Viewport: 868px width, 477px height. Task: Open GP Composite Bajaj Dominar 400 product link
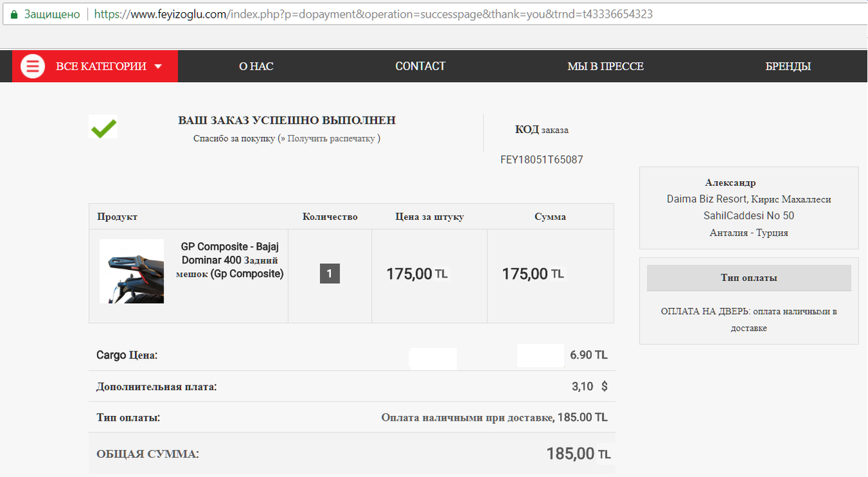click(x=231, y=260)
